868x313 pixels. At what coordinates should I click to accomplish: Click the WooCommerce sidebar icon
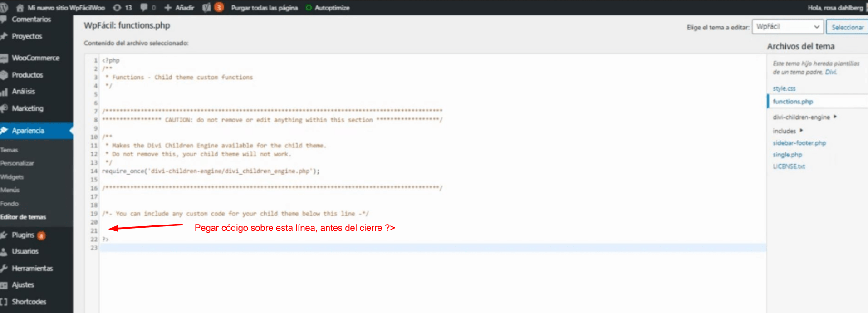[4, 58]
